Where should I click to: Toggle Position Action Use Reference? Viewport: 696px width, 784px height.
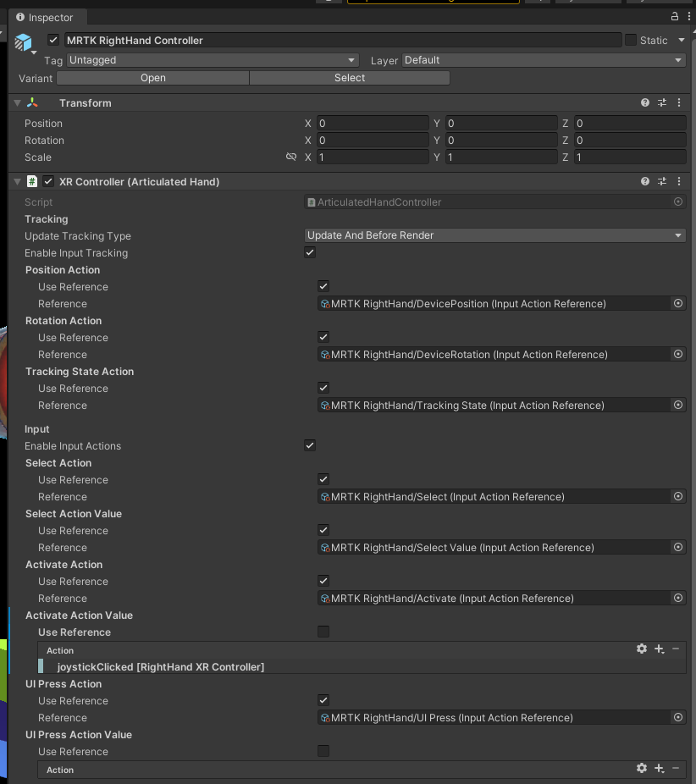coord(323,286)
